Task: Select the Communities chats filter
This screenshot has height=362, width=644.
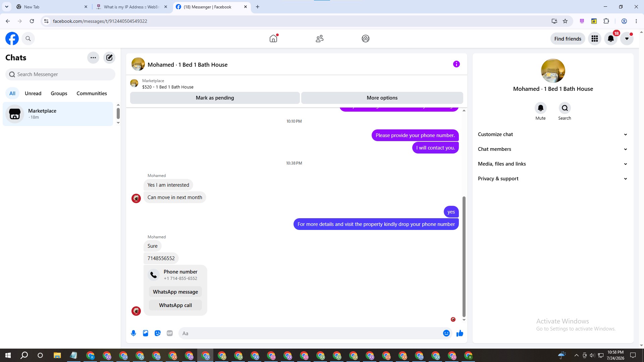Action: tap(92, 94)
